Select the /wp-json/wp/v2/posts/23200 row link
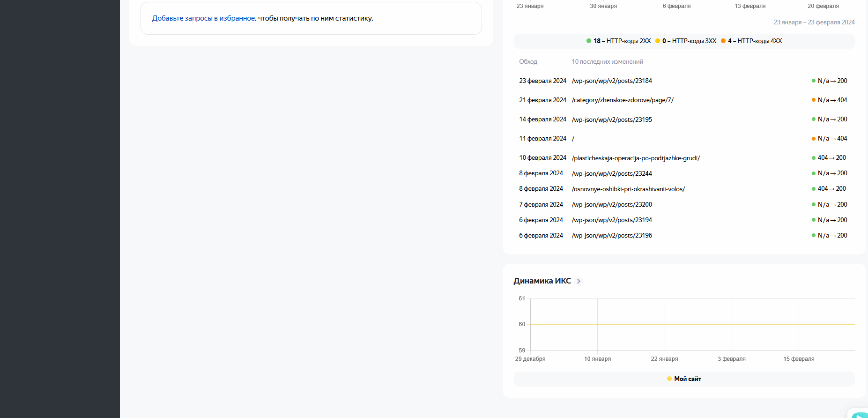The height and width of the screenshot is (418, 868). pyautogui.click(x=612, y=204)
